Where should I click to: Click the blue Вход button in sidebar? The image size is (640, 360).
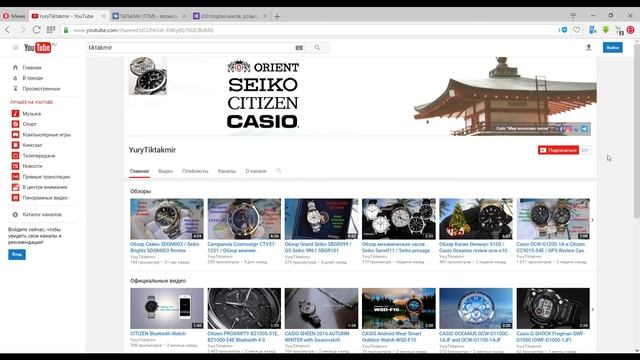[17, 254]
